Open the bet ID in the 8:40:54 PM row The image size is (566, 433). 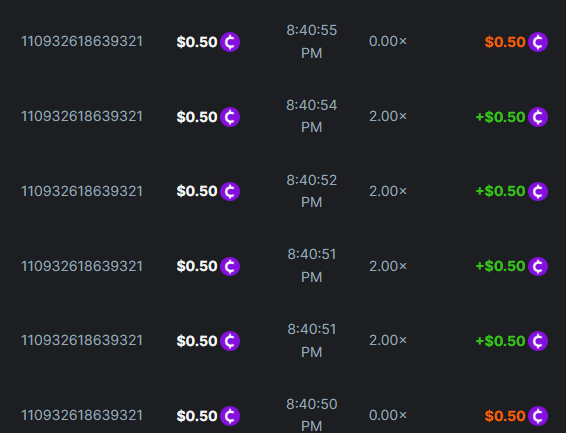[x=82, y=117]
